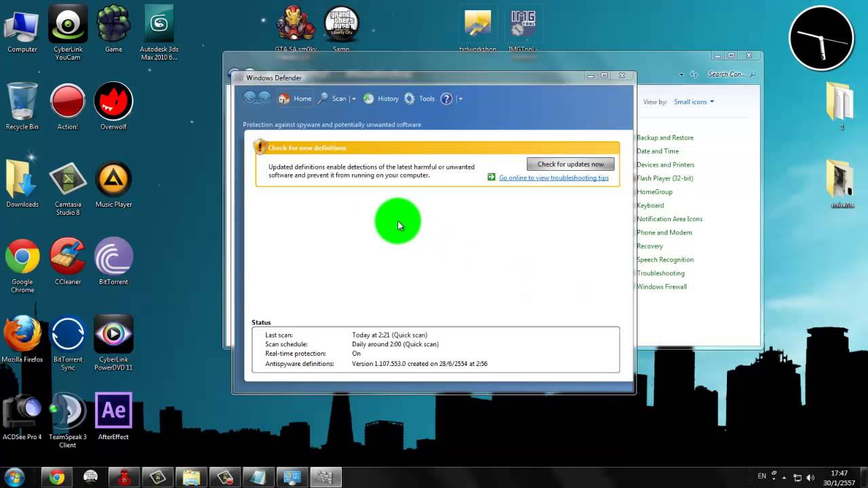
Task: Click the Search Control Panel field
Action: coord(731,75)
